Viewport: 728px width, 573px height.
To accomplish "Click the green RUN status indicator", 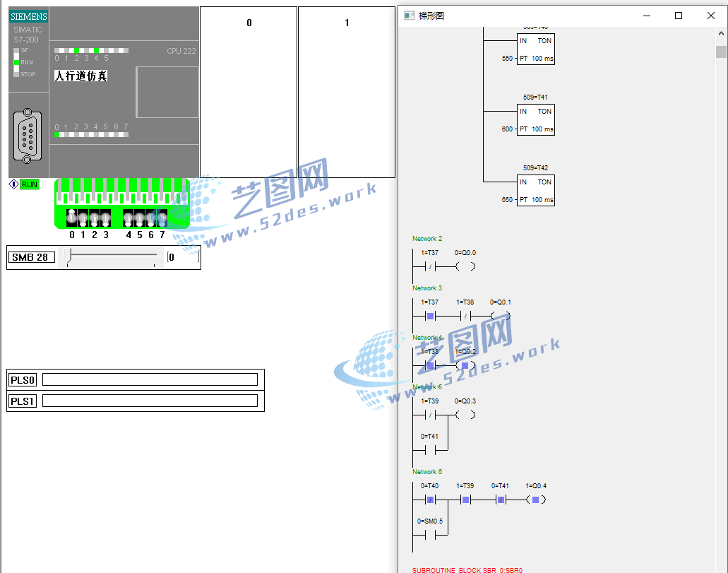I will pos(30,184).
